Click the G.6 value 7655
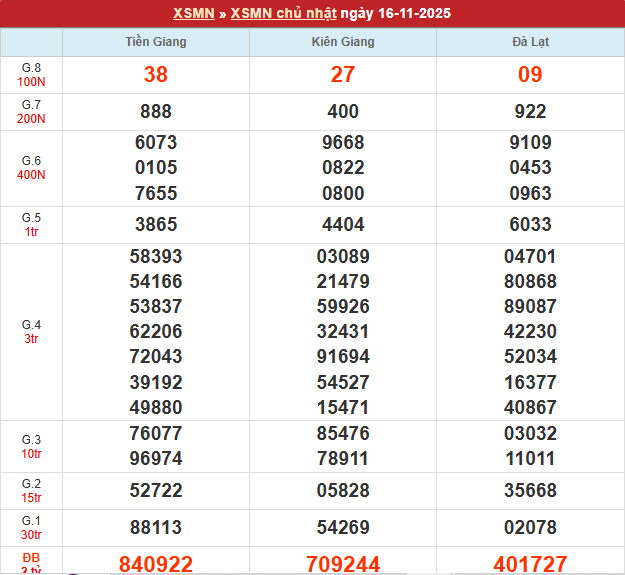The image size is (625, 575). tap(156, 193)
